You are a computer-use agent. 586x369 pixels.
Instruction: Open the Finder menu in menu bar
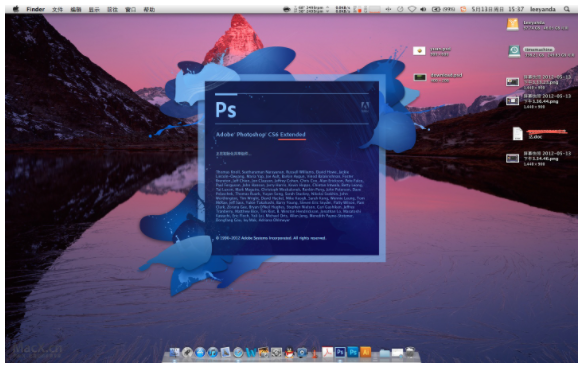[36, 9]
